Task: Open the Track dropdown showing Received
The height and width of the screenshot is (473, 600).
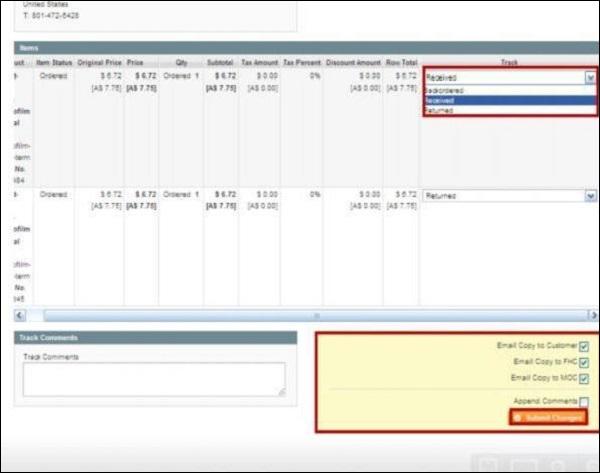Action: [510, 78]
